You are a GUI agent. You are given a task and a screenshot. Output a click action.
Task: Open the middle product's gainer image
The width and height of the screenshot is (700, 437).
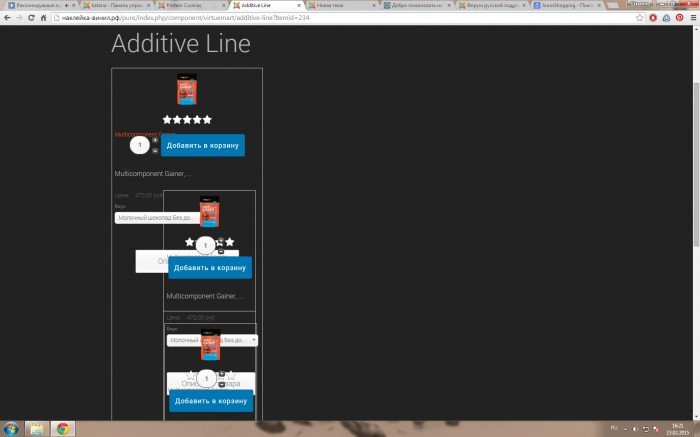pos(209,212)
